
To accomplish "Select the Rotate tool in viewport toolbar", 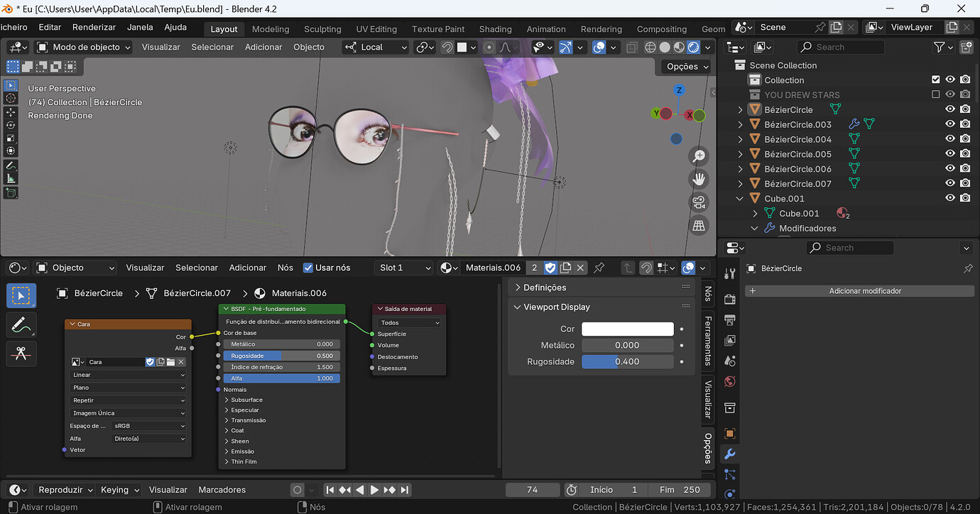I will point(11,125).
